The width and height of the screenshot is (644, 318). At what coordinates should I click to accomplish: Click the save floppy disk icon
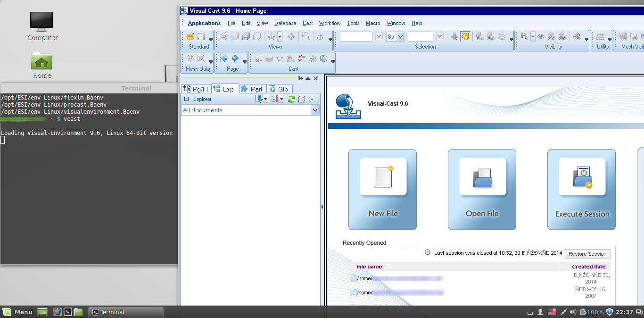coord(201,36)
